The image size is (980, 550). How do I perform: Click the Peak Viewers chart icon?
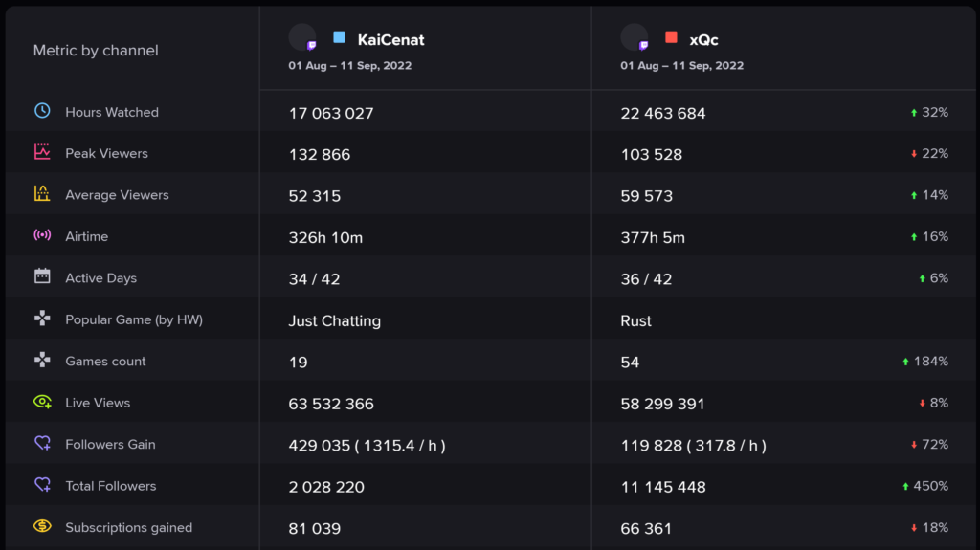tap(42, 152)
